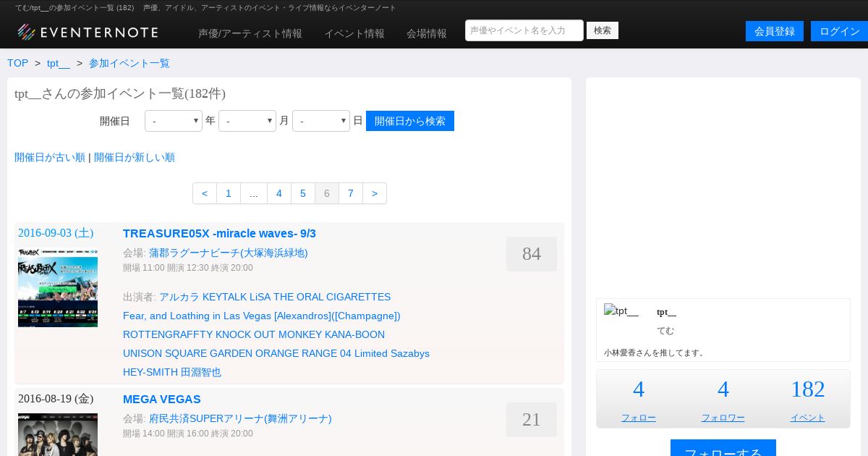Click the TREASURE05X event thumbnail

click(x=58, y=287)
